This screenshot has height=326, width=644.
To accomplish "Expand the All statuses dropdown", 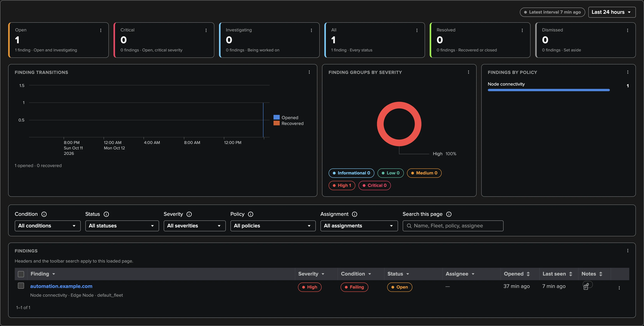I will (x=122, y=226).
